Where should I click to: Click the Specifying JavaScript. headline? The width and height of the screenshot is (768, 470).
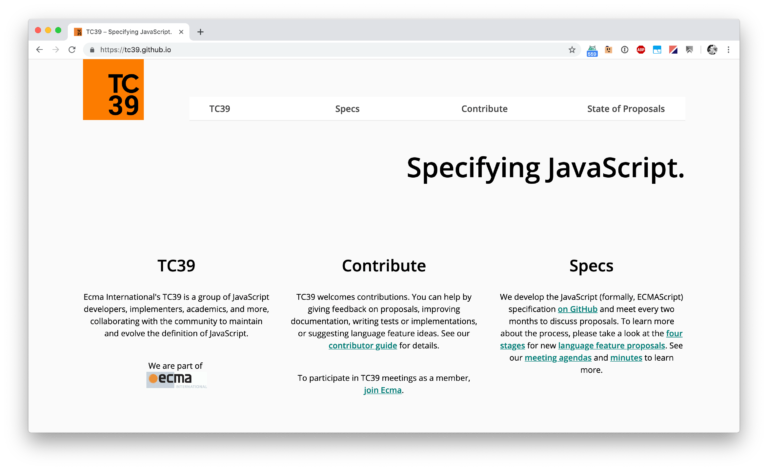[x=545, y=168]
